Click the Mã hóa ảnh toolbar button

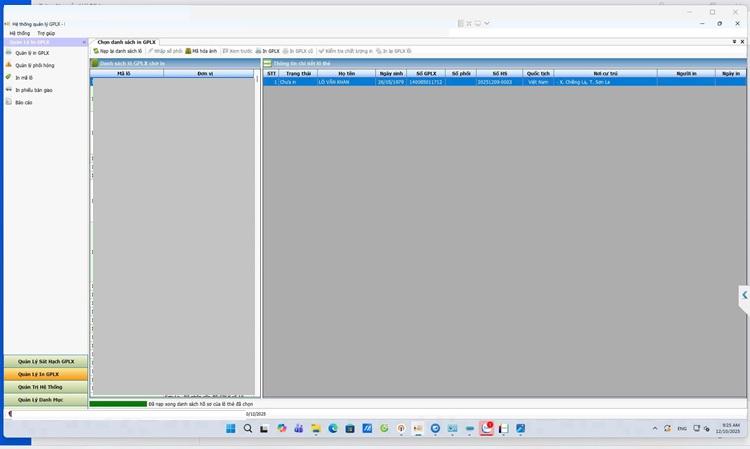[202, 50]
